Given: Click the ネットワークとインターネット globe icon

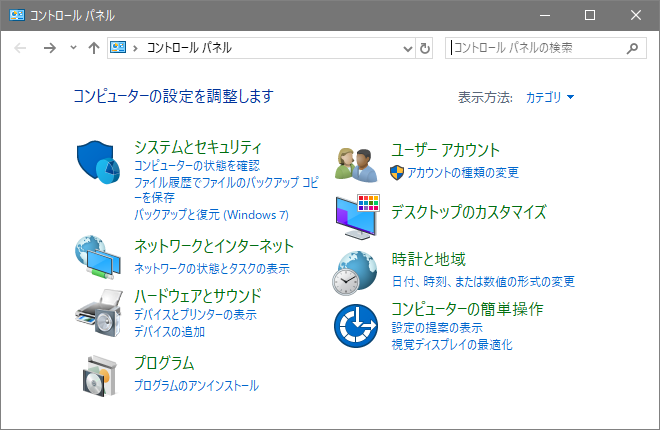Looking at the screenshot, I should coord(98,258).
